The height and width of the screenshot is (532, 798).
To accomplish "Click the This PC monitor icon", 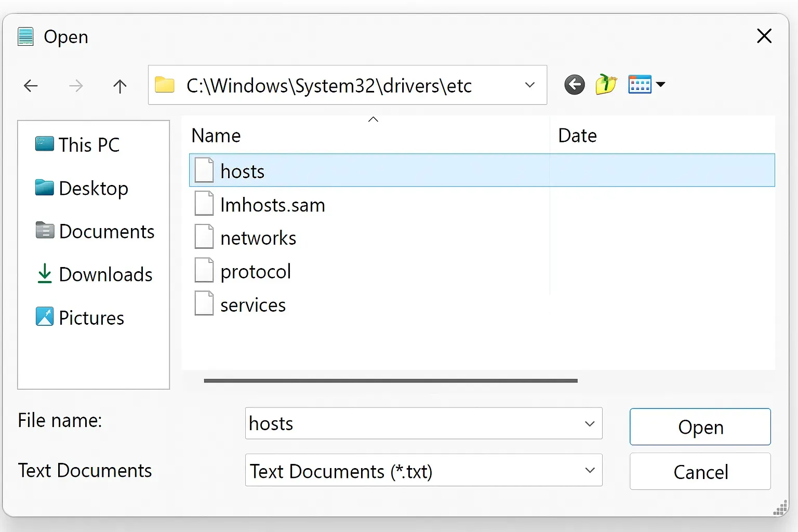I will (44, 144).
